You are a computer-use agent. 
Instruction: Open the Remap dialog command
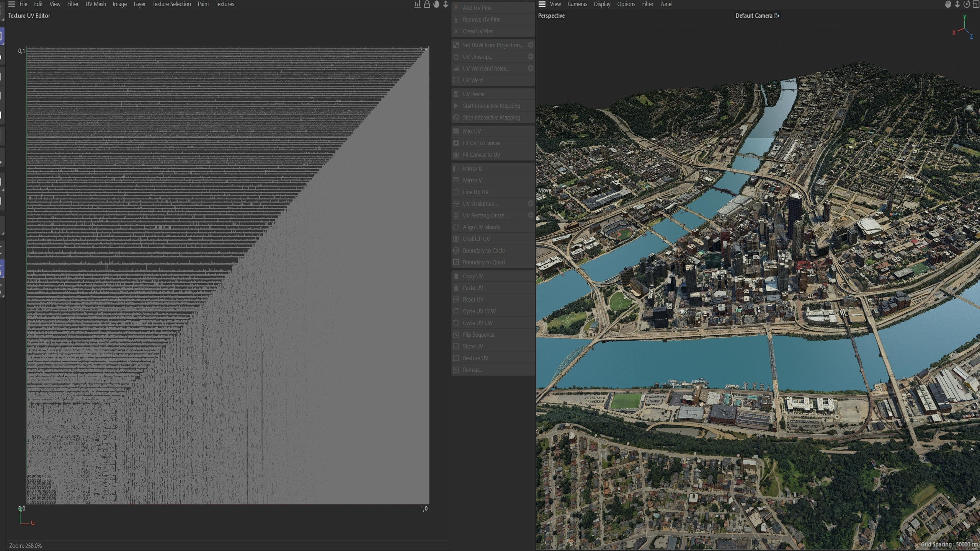tap(493, 370)
